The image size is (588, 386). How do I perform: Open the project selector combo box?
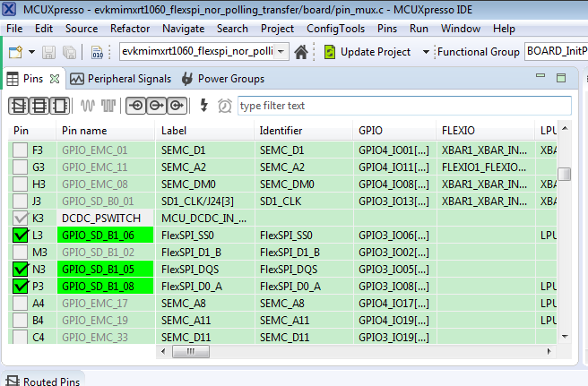[x=204, y=51]
